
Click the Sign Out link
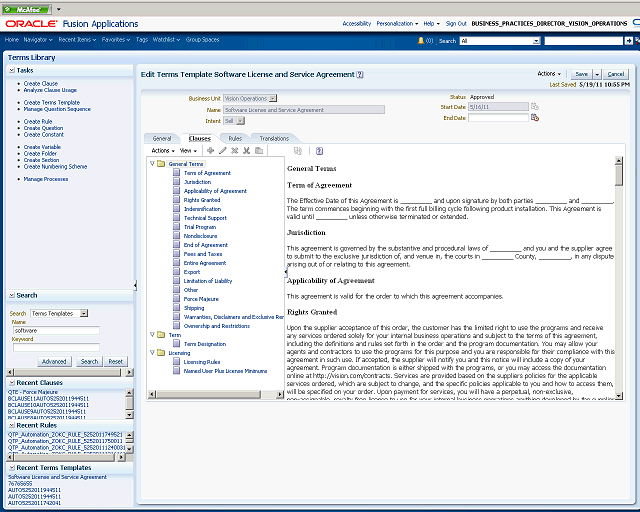[x=456, y=24]
